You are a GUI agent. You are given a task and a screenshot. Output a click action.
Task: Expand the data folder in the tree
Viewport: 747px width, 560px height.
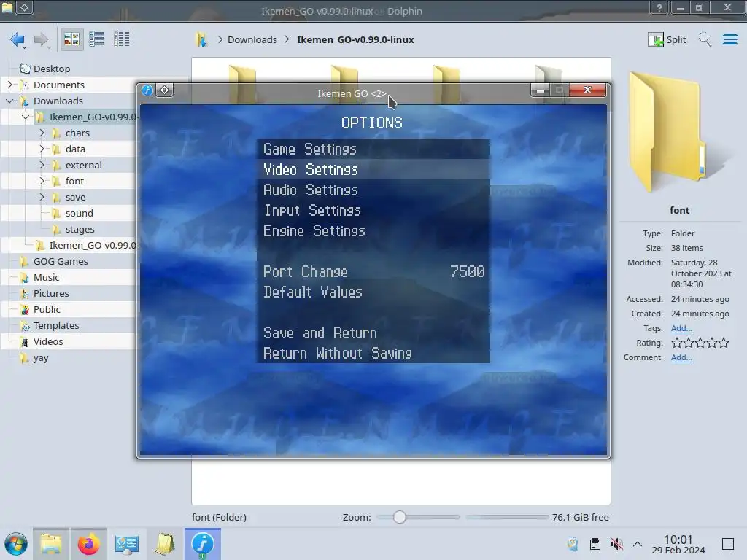click(x=42, y=149)
